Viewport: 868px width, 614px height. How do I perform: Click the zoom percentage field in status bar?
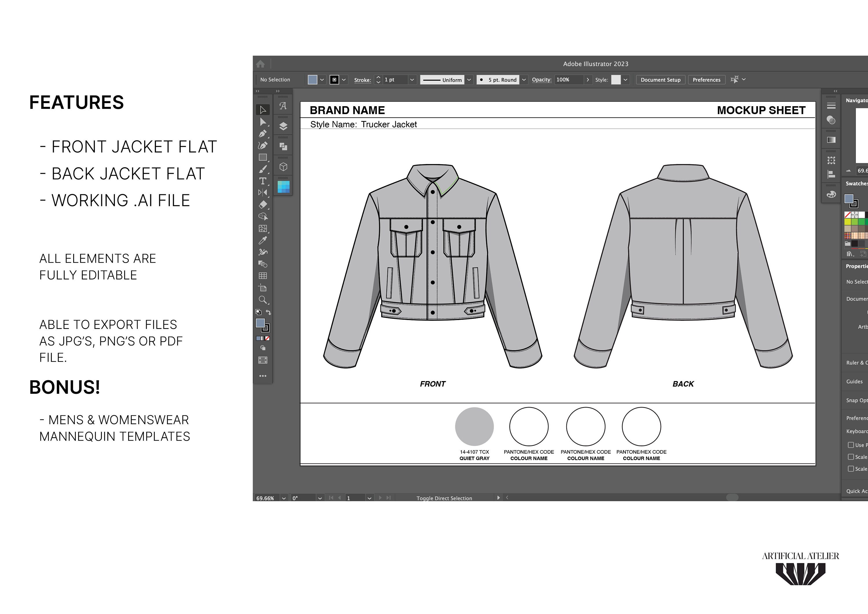(x=265, y=498)
